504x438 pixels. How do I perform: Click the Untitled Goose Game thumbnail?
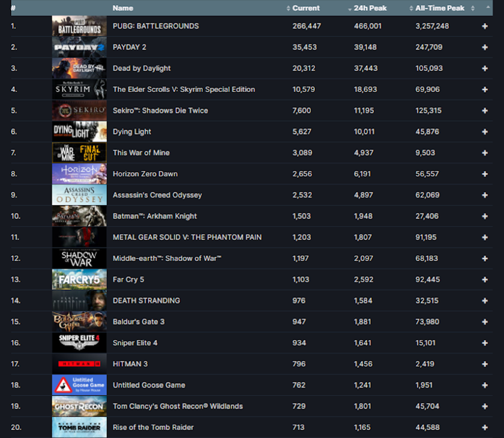(x=79, y=385)
